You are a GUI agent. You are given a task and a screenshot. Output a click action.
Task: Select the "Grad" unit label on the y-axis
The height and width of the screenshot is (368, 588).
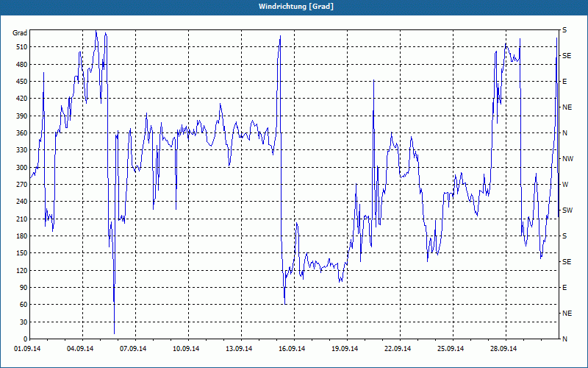pos(20,33)
